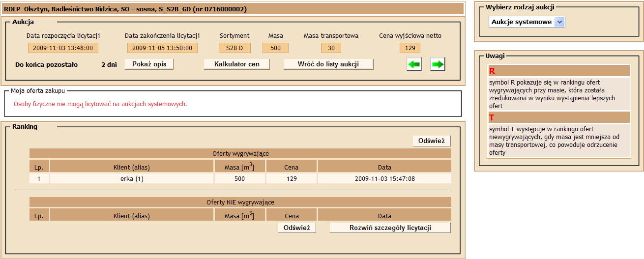
Task: Click red notice 'Osoby fizyczne nie mogą licytować'
Action: pyautogui.click(x=100, y=104)
